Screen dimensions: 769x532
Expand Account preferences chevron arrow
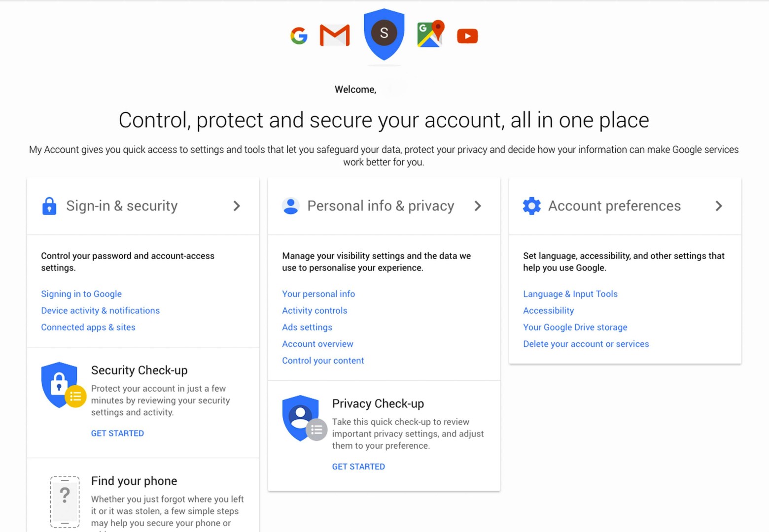(719, 206)
